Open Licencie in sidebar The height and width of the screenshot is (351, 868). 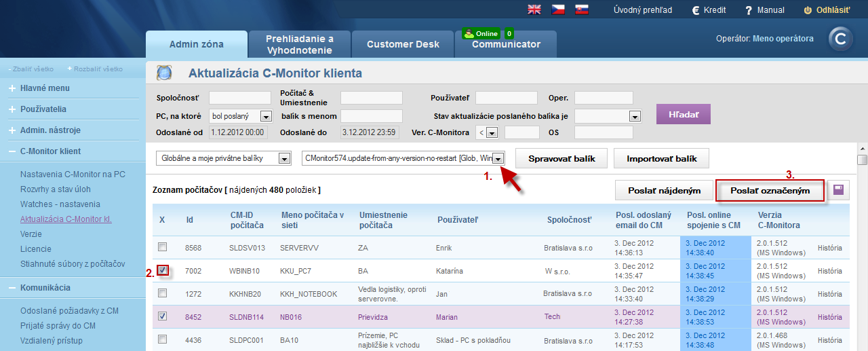pyautogui.click(x=35, y=249)
